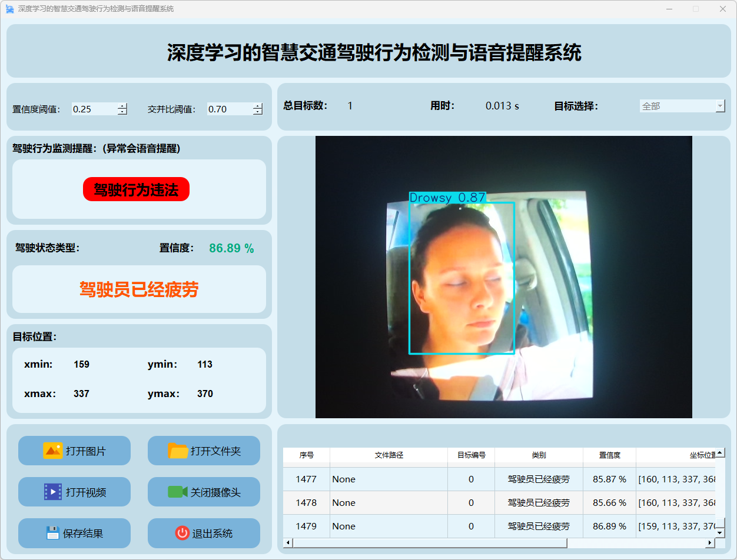Click the 驾驶行为违法 red alert button
This screenshot has width=737, height=560.
pyautogui.click(x=136, y=189)
